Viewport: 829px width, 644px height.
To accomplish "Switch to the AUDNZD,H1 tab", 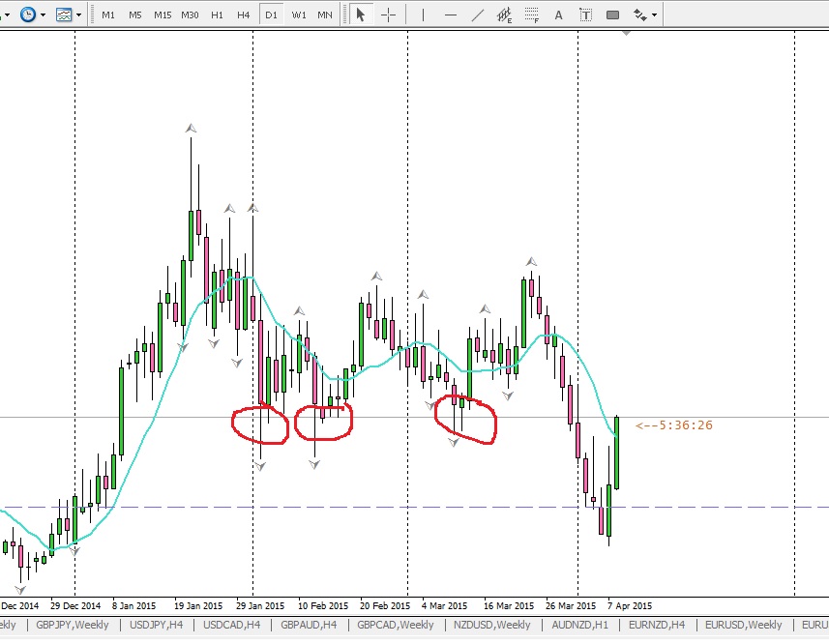I will pos(580,625).
